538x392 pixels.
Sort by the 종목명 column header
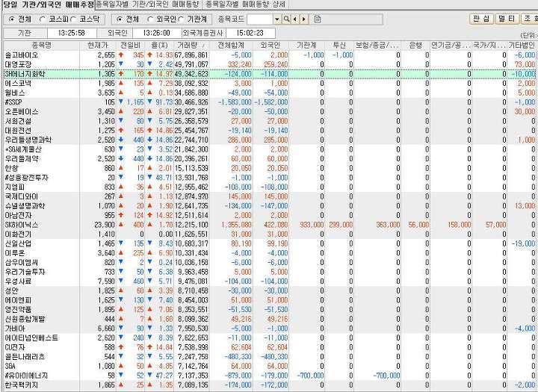(42, 46)
